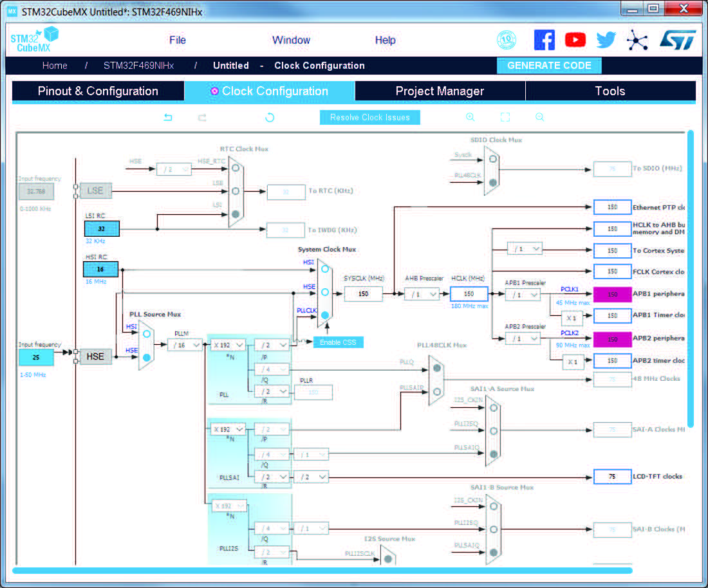708x588 pixels.
Task: Zoom in on the clock diagram
Action: point(470,117)
